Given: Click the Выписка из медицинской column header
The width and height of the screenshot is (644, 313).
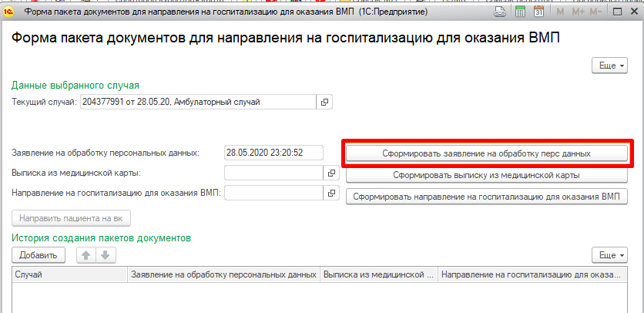Looking at the screenshot, I should (378, 274).
